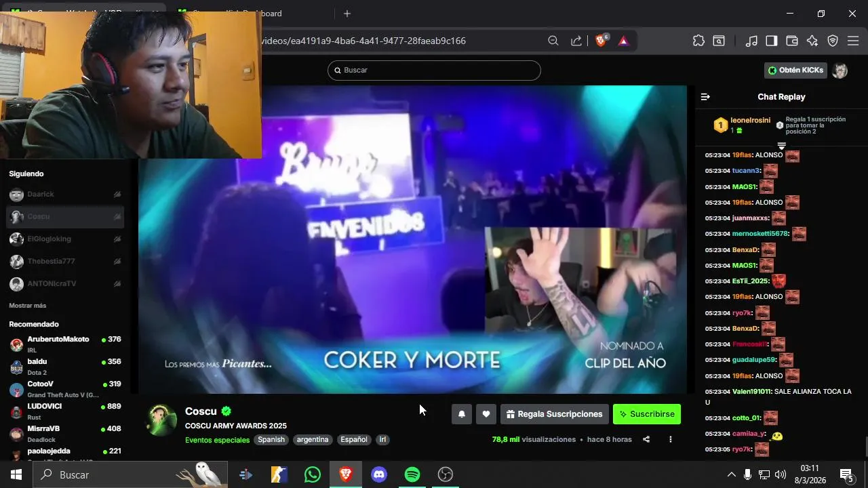This screenshot has width=868, height=488.
Task: Open Thebestia777 in the Siguiendo list
Action: pos(65,262)
